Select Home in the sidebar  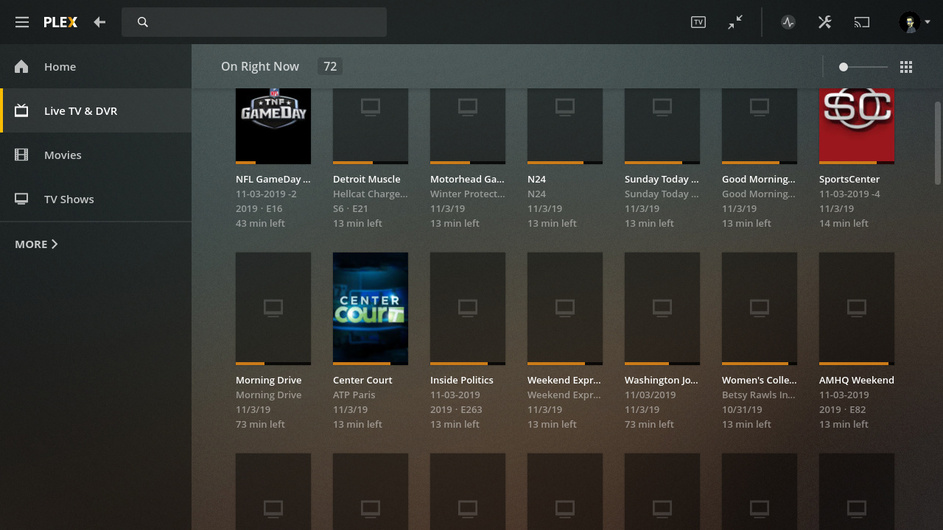point(96,67)
